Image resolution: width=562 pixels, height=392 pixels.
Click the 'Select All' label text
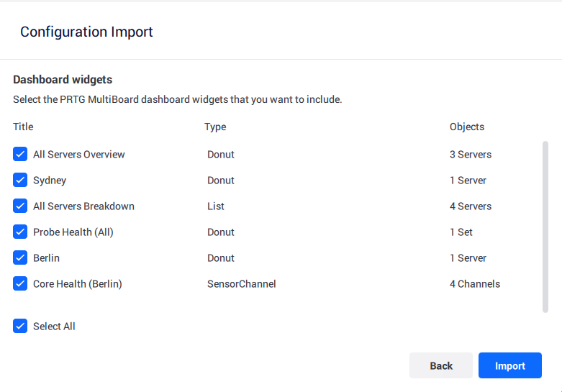pos(54,327)
